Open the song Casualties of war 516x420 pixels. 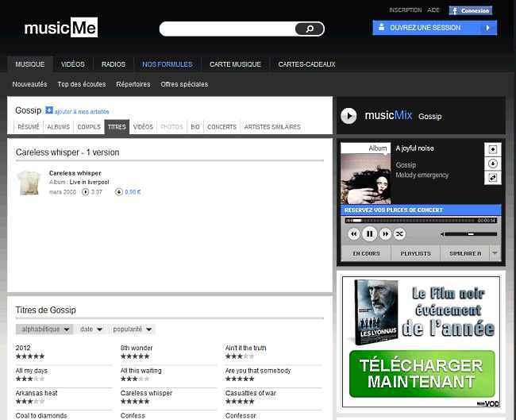click(x=251, y=393)
